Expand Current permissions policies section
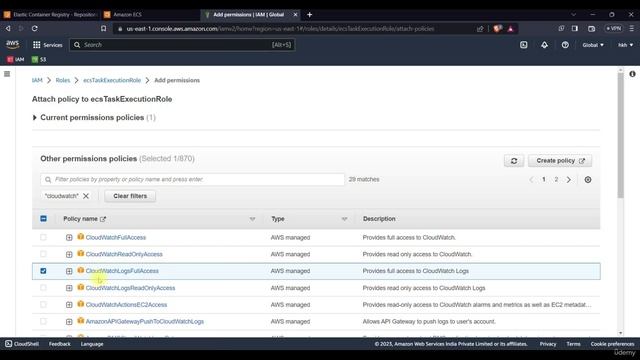 pyautogui.click(x=35, y=118)
